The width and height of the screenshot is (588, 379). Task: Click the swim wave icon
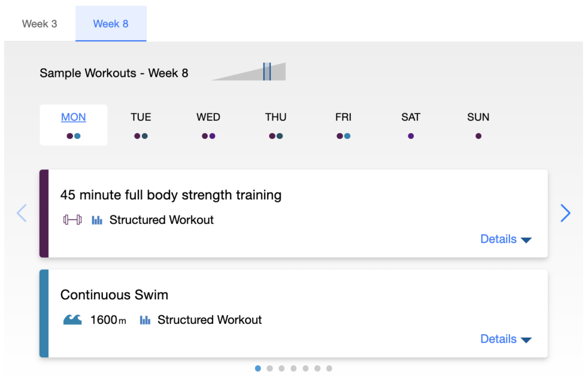72,320
